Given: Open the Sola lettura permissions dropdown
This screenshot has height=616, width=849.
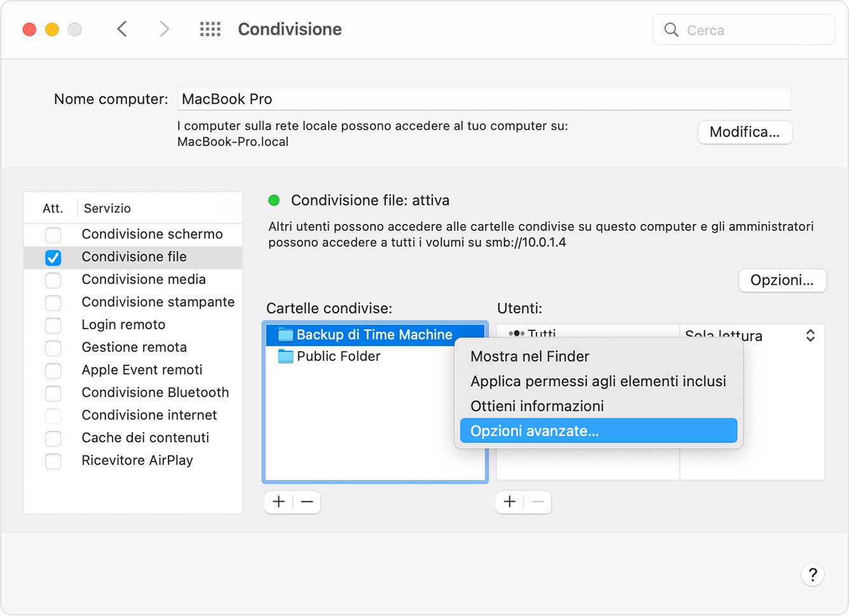Looking at the screenshot, I should click(810, 335).
